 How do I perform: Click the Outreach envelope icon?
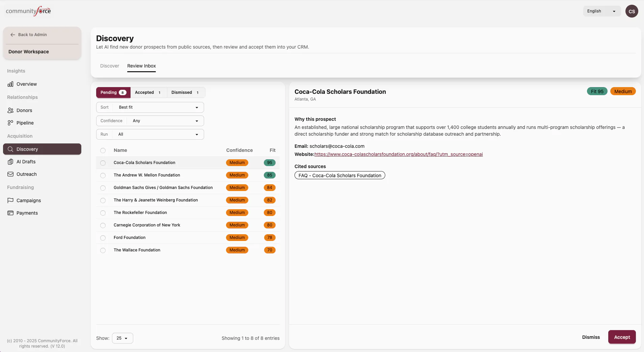click(x=10, y=174)
